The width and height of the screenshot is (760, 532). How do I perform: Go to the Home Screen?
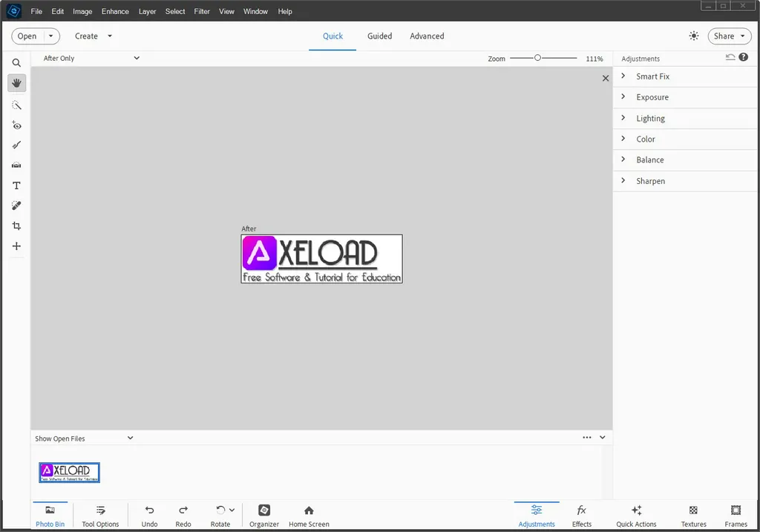(309, 516)
